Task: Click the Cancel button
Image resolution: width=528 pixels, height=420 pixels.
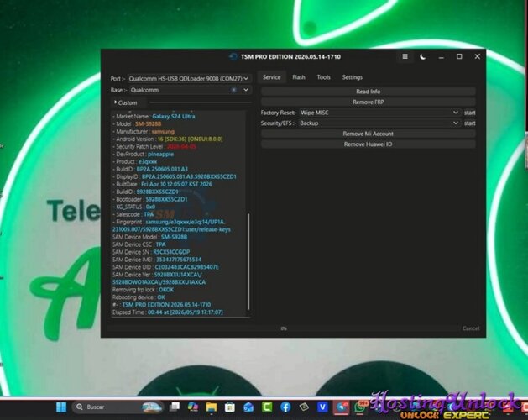Action: point(471,328)
